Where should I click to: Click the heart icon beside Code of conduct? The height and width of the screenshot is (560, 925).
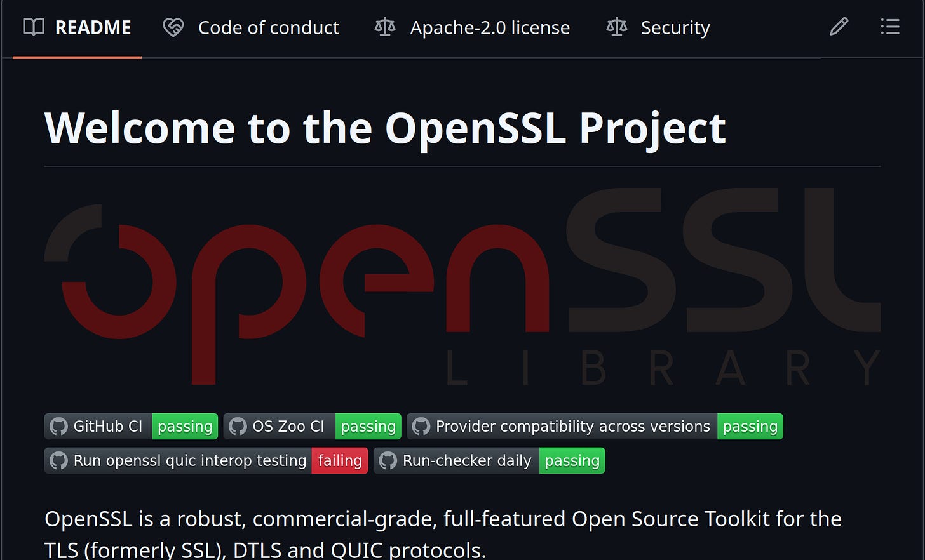click(173, 27)
